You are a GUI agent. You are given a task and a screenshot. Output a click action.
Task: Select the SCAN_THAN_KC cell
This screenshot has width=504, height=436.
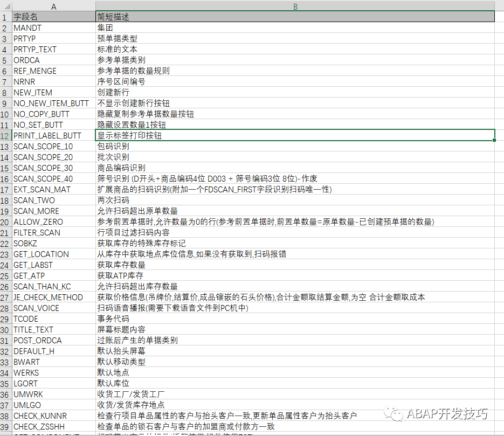54,286
